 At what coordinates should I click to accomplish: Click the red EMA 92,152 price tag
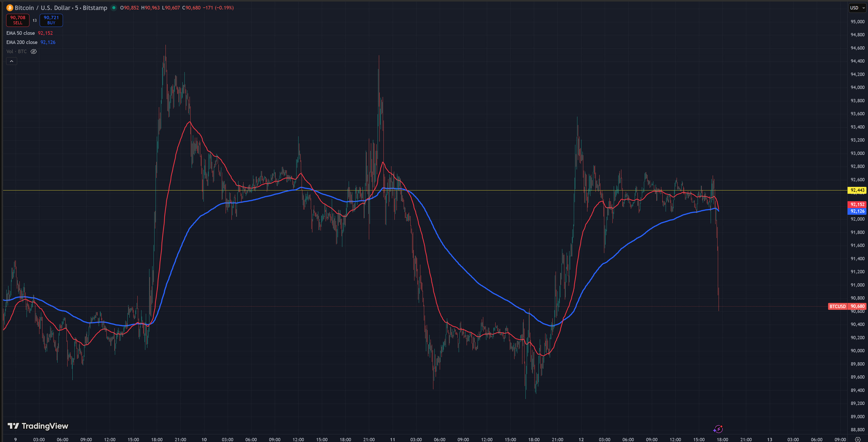(857, 204)
